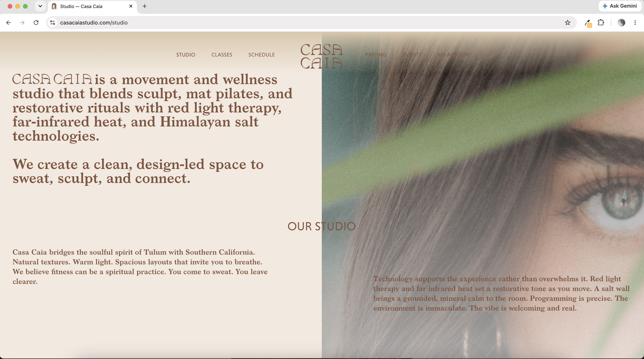Screen dimensions: 644x359
Task: Click the red close window button
Action: pyautogui.click(x=10, y=6)
